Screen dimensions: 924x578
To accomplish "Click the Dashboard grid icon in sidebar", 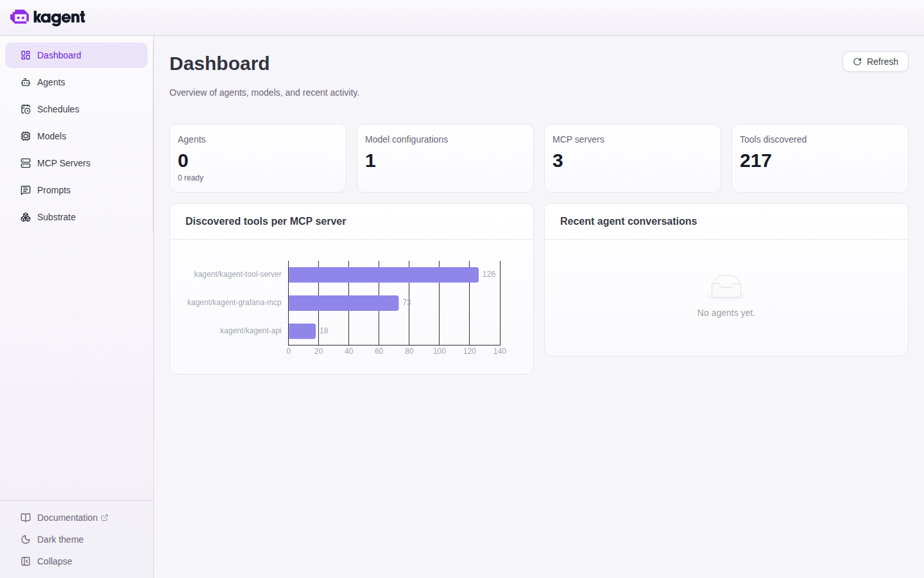I will 26,55.
